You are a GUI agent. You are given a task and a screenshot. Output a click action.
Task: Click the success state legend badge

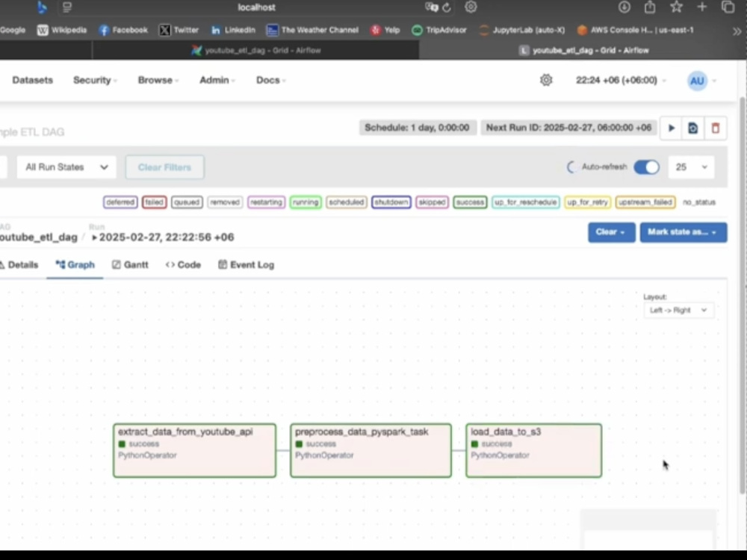click(x=470, y=202)
